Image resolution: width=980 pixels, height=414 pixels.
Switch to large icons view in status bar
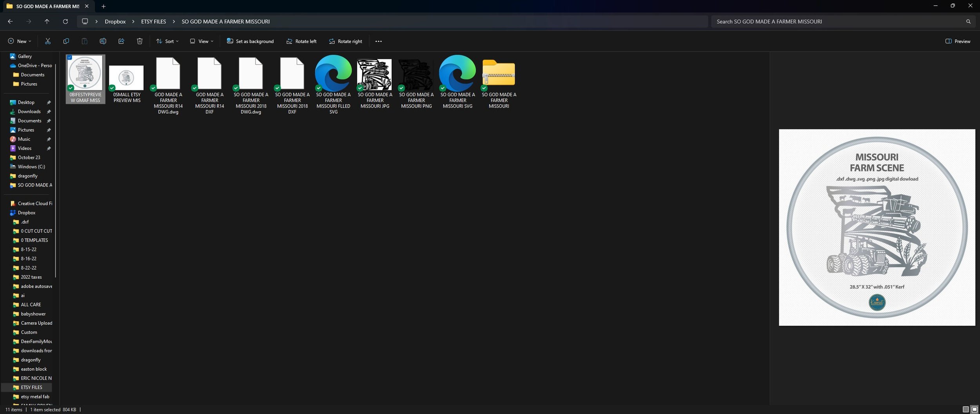(975, 409)
